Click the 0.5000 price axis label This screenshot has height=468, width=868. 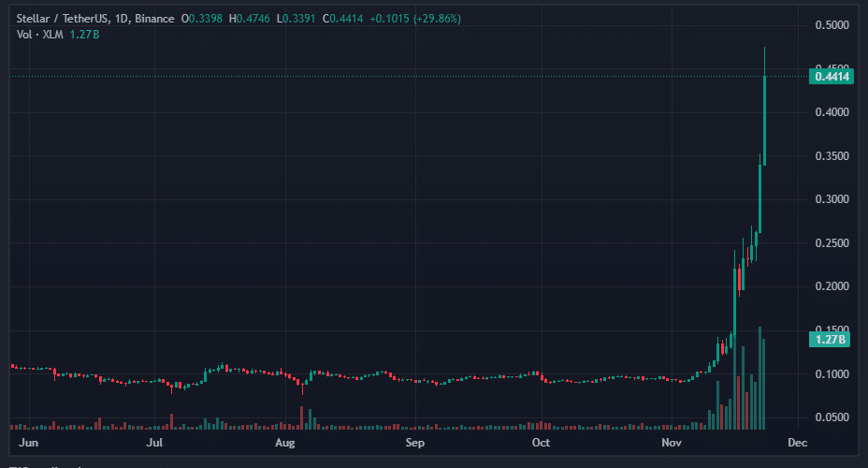[x=831, y=25]
